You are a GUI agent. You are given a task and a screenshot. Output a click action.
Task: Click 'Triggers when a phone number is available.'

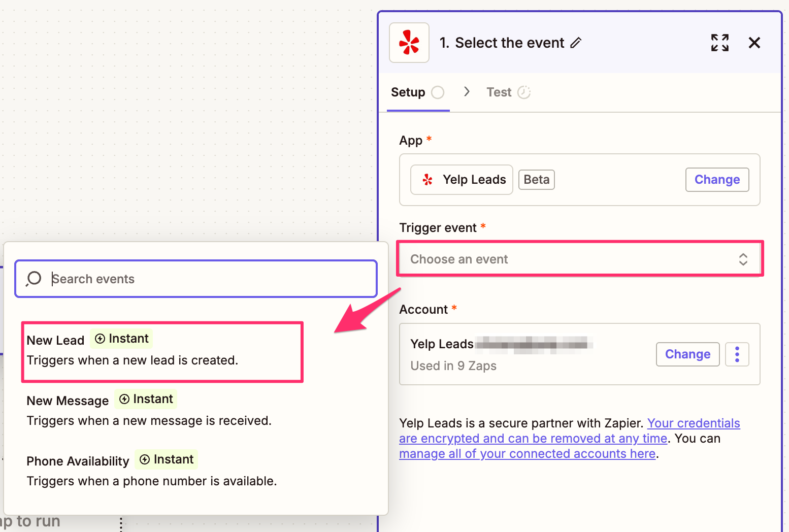tap(152, 481)
